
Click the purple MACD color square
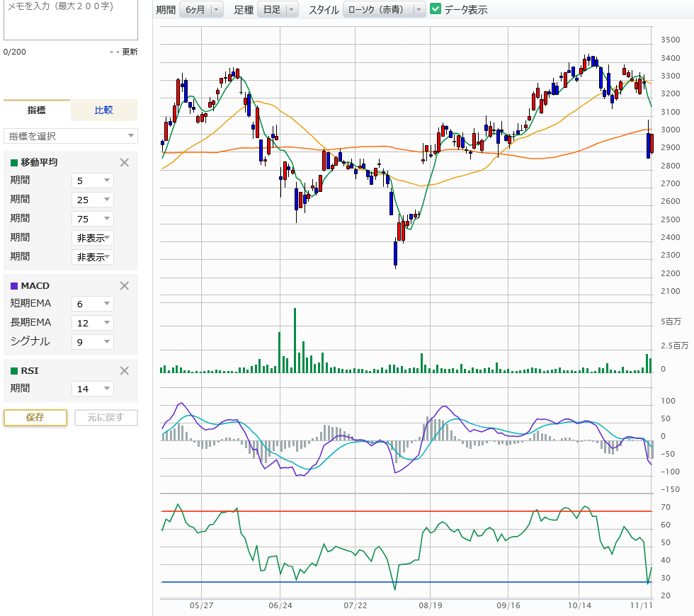(x=14, y=286)
